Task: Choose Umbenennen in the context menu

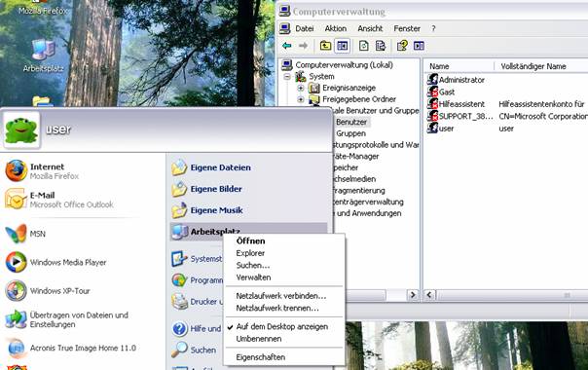Action: [284, 339]
